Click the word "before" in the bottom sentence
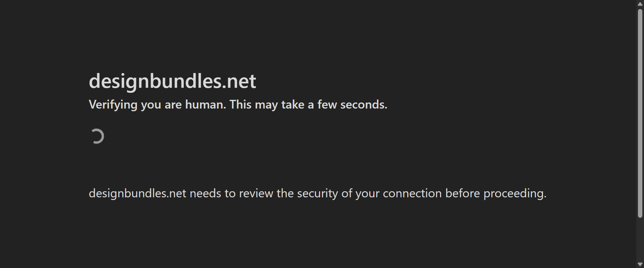 pyautogui.click(x=463, y=194)
